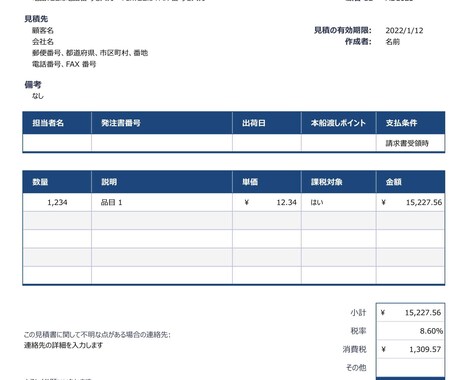Select the なし remark text
460x380 pixels.
[x=38, y=96]
